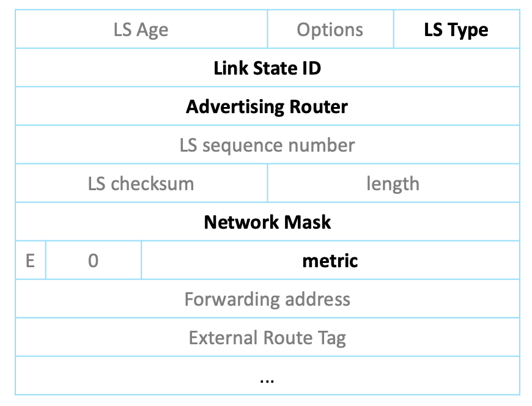Click the word "Tag" in External Route Tag

tap(331, 338)
